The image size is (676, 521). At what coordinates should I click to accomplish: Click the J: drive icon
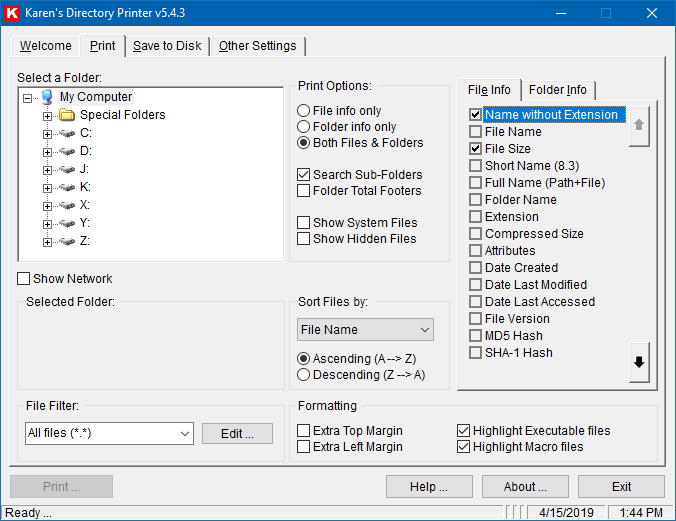pos(67,169)
